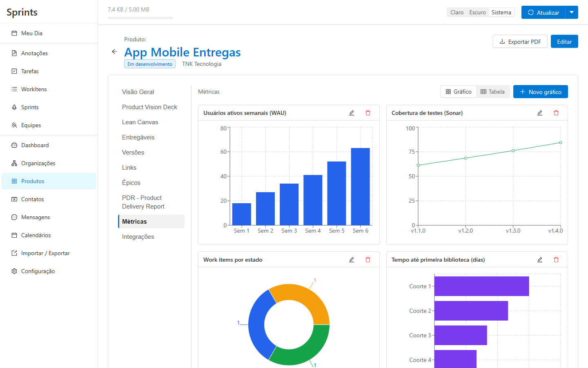
Task: Click the Anotações note icon
Action: [x=14, y=53]
